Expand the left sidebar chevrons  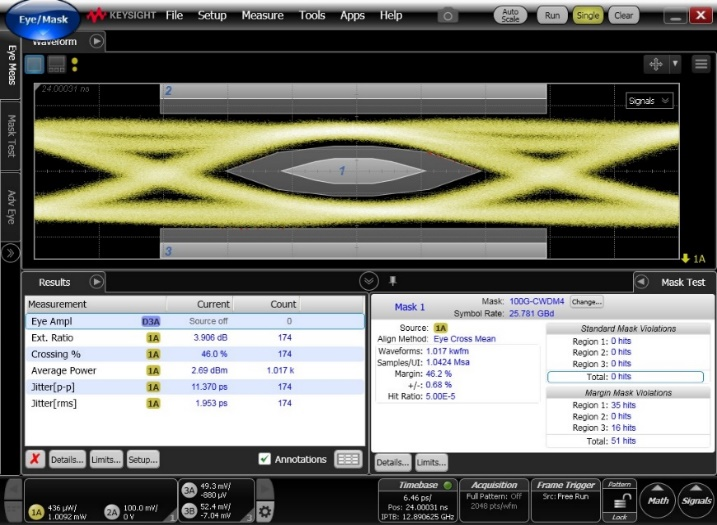point(11,253)
